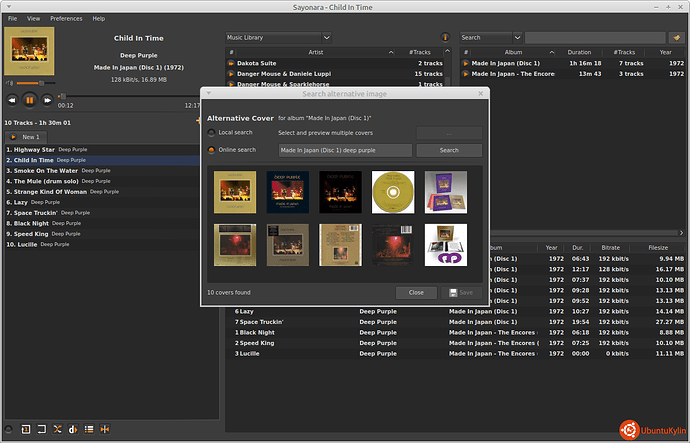Select Lucille in the playlist
Viewport: 690px width, 443px height.
[x=103, y=245]
